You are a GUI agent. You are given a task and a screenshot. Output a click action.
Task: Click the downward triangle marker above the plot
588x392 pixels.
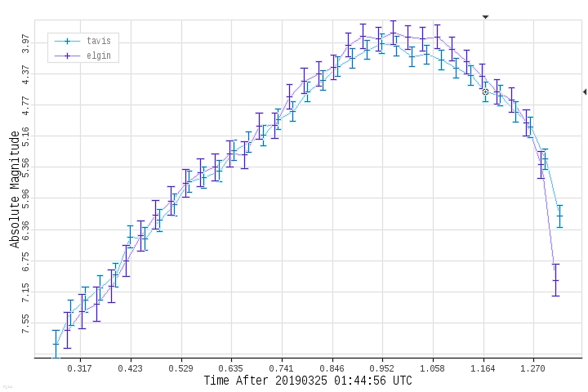[x=485, y=17]
